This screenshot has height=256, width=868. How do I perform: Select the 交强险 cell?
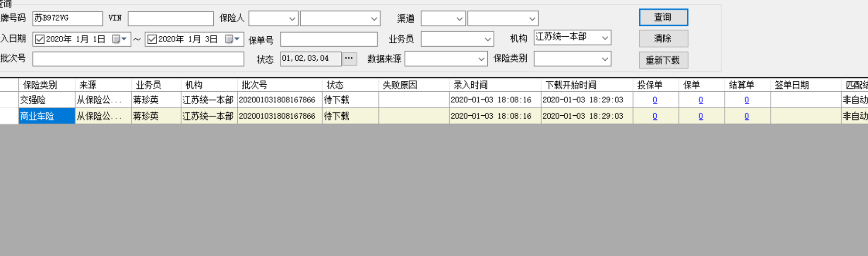[47, 100]
